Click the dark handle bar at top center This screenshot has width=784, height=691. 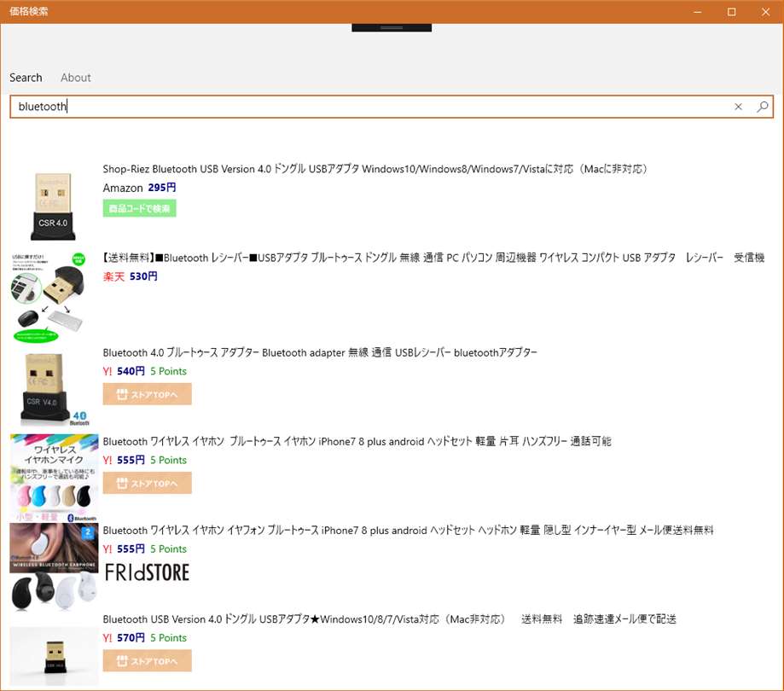[392, 27]
